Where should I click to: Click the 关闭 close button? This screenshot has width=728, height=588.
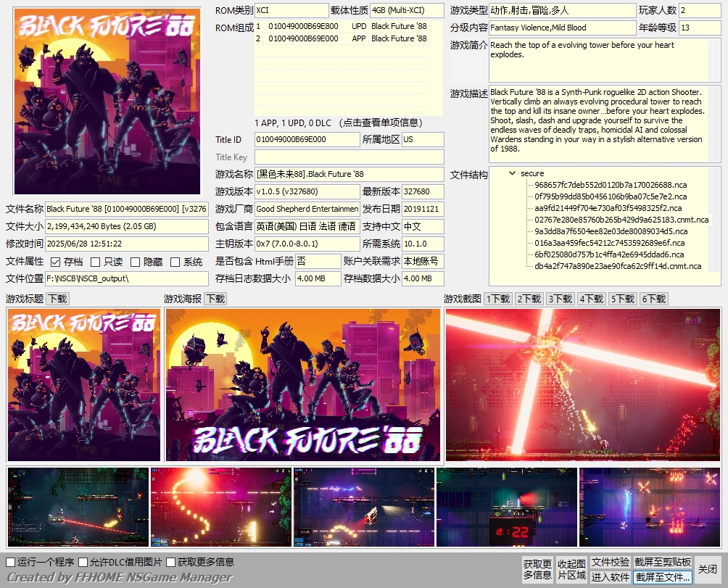(708, 569)
